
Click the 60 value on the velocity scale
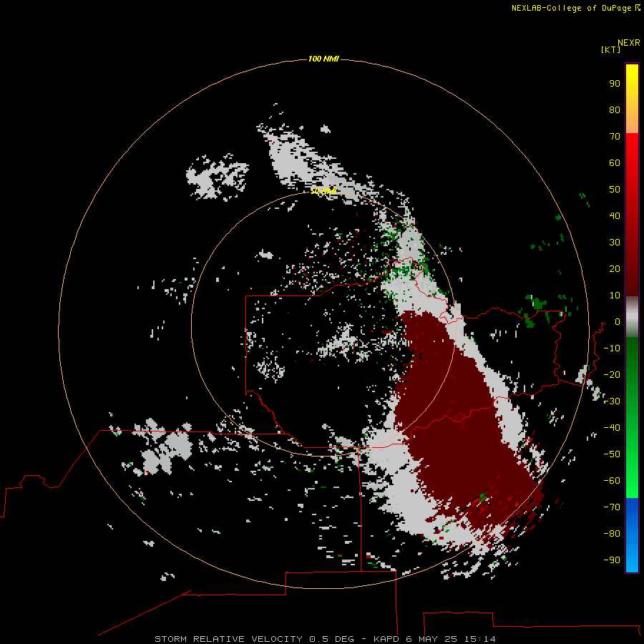tap(615, 162)
